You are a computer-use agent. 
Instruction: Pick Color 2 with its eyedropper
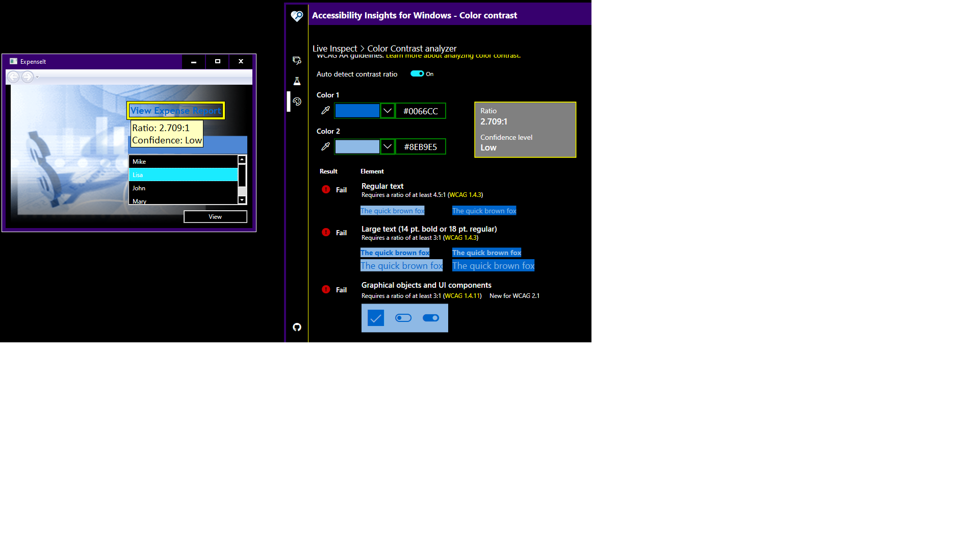tap(325, 146)
